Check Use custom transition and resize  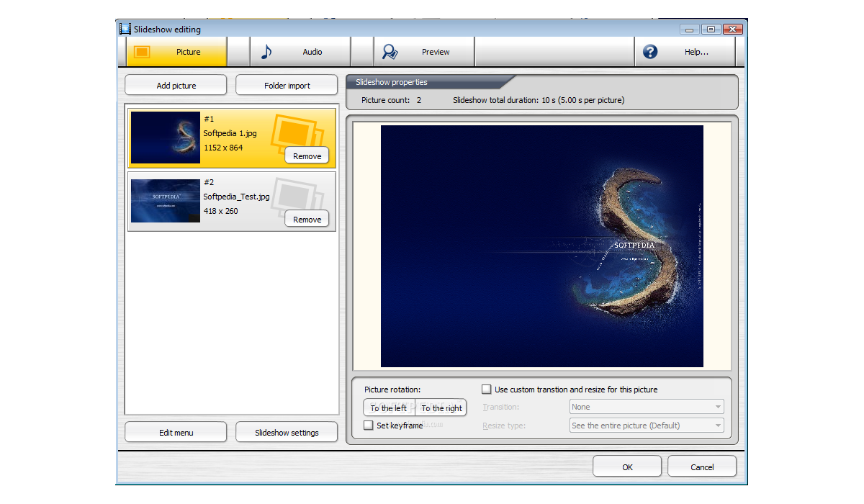[x=487, y=390]
